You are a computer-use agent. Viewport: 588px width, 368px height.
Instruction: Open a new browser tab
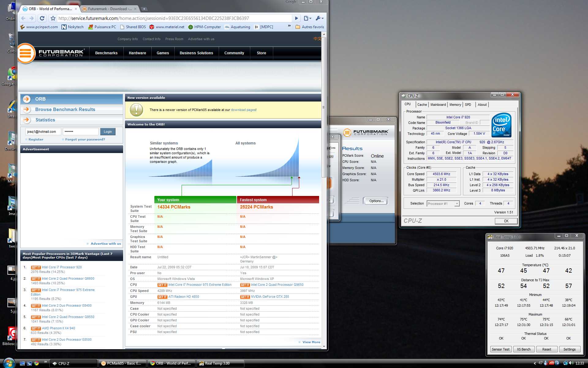(x=144, y=9)
